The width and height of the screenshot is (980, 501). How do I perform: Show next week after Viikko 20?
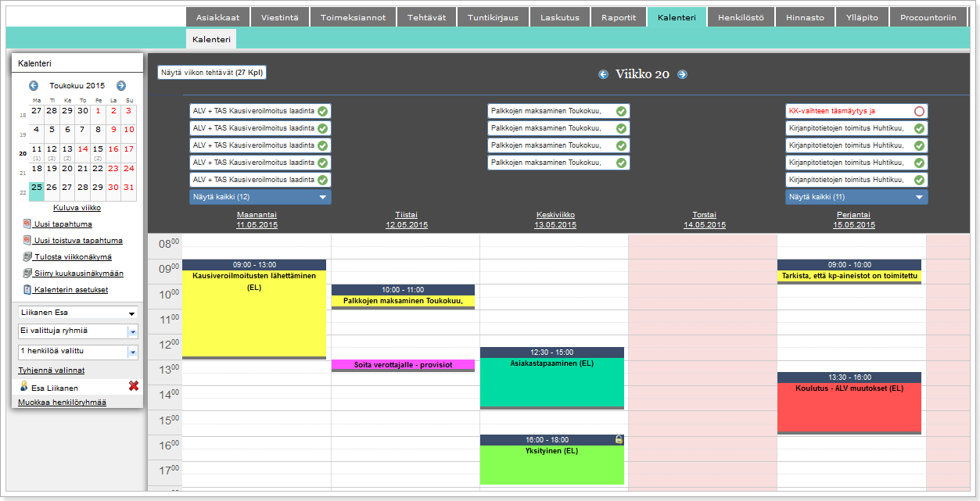tap(682, 74)
